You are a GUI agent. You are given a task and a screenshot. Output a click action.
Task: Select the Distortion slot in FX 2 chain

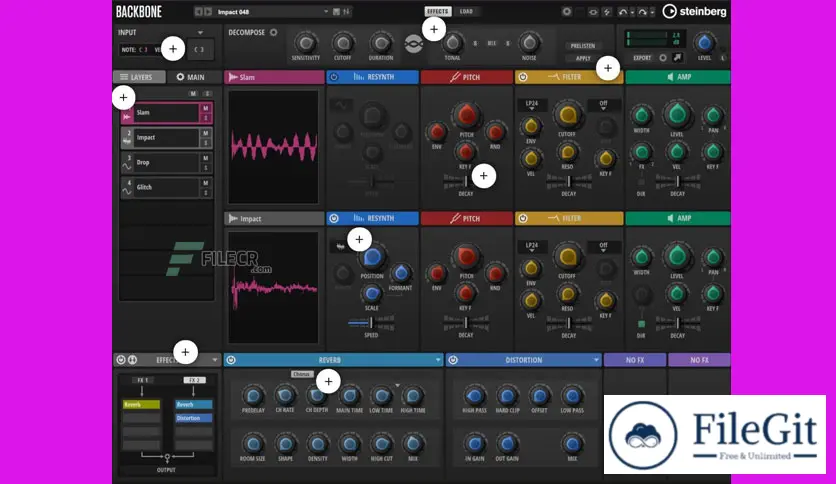[x=194, y=418]
